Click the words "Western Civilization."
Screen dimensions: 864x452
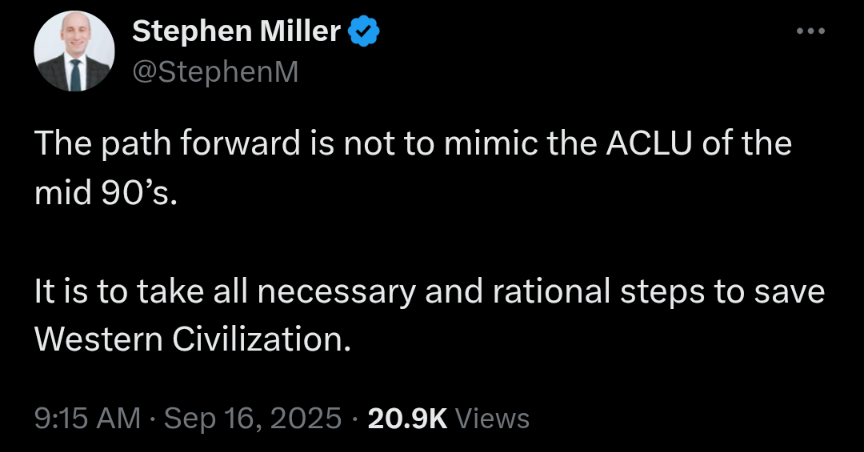click(x=192, y=338)
